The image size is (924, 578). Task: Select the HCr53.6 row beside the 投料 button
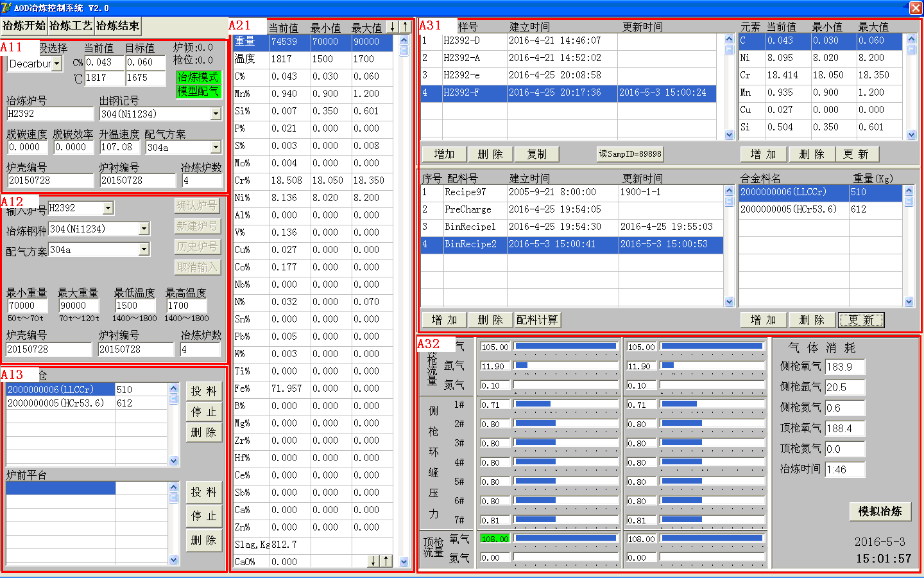[x=87, y=403]
